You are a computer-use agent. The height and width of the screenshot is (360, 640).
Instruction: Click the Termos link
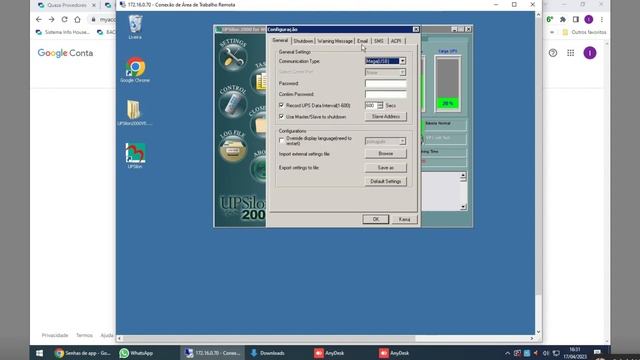pos(84,335)
